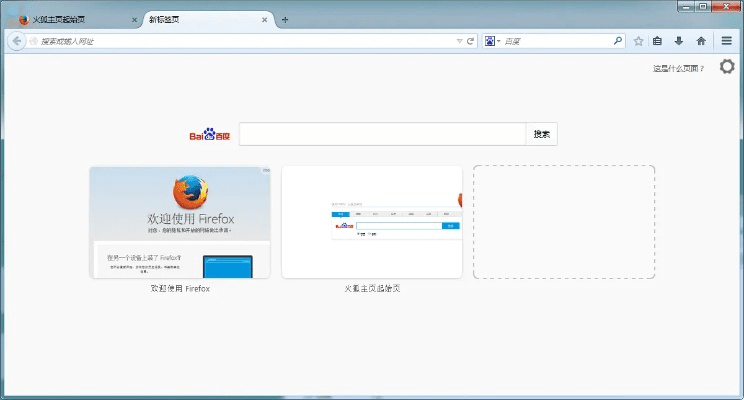This screenshot has width=744, height=400.
Task: Select the 新标签页 tab
Action: (x=209, y=19)
